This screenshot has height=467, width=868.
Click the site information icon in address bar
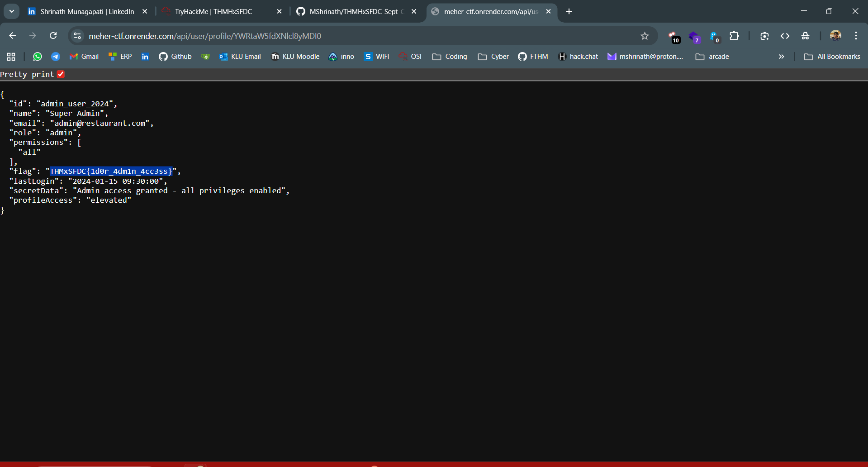point(77,36)
